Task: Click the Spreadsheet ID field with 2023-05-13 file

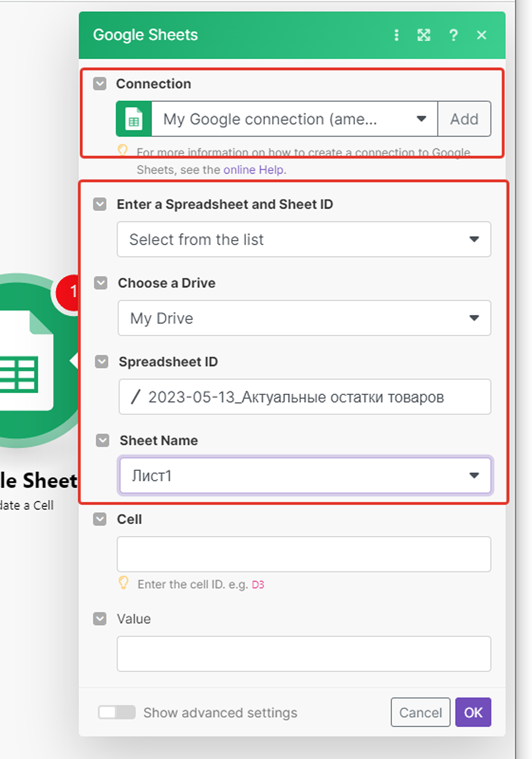Action: pos(305,397)
